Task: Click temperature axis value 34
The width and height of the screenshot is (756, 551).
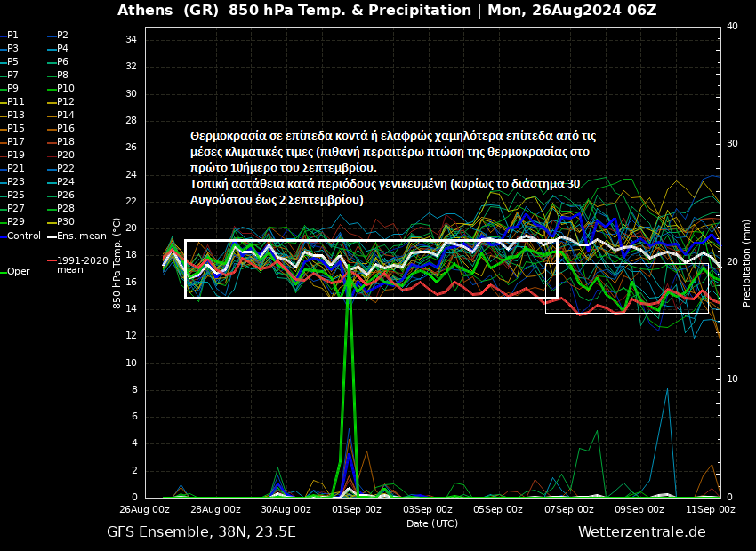Action: (x=131, y=39)
